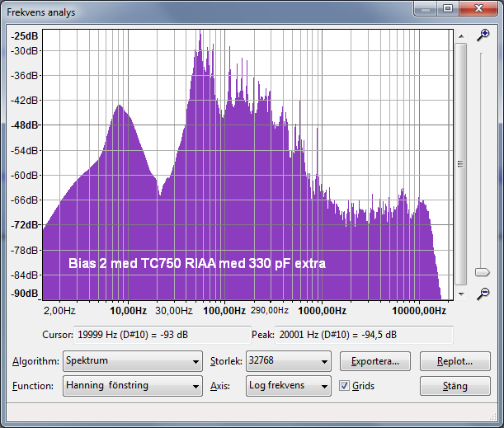
Task: Click the -30dB level label
Action: [25, 51]
